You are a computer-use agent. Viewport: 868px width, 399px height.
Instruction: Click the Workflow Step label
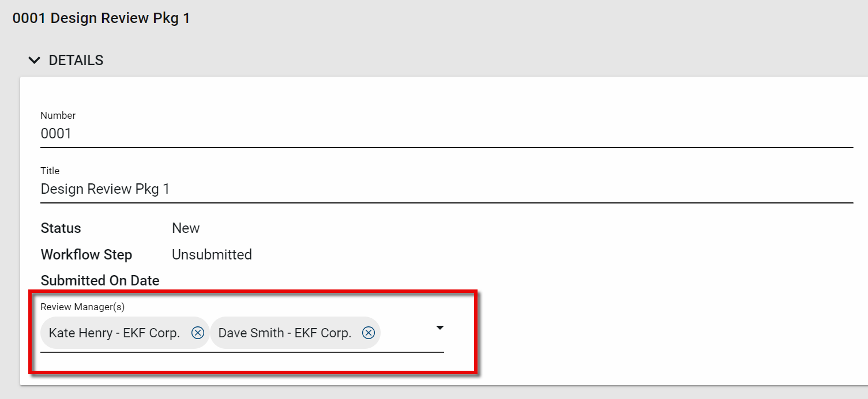[87, 255]
